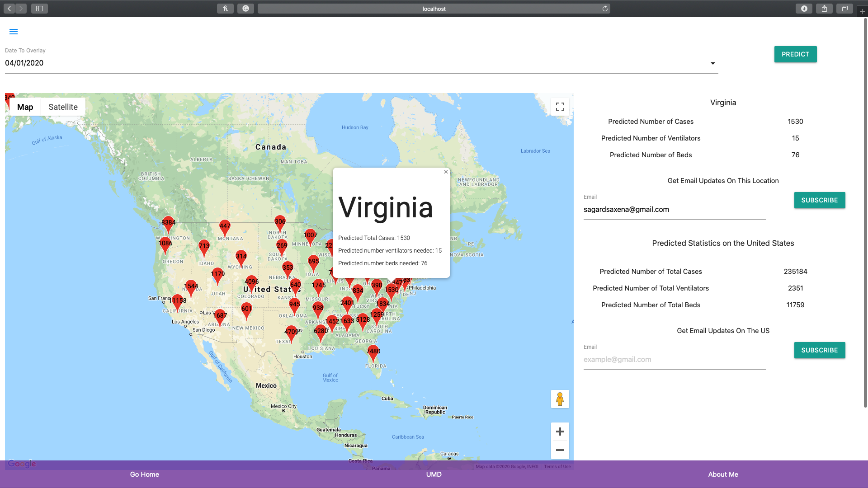Open the hamburger menu icon
The image size is (868, 488).
14,32
